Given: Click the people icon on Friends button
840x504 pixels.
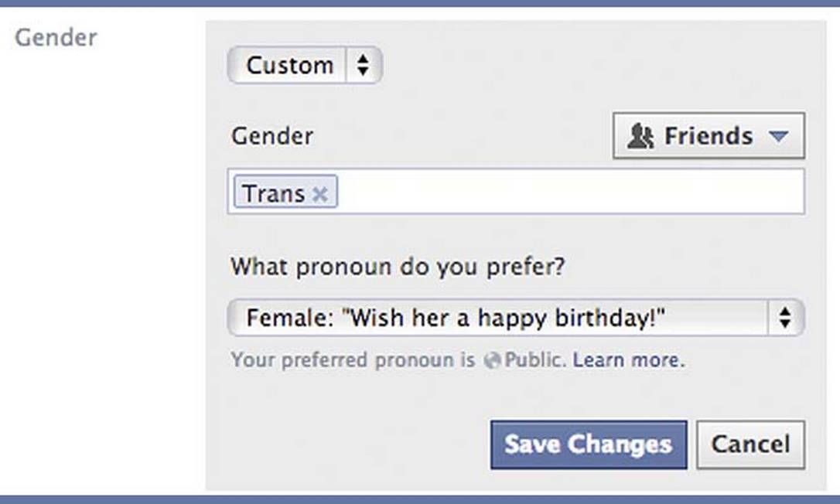Looking at the screenshot, I should coord(640,137).
